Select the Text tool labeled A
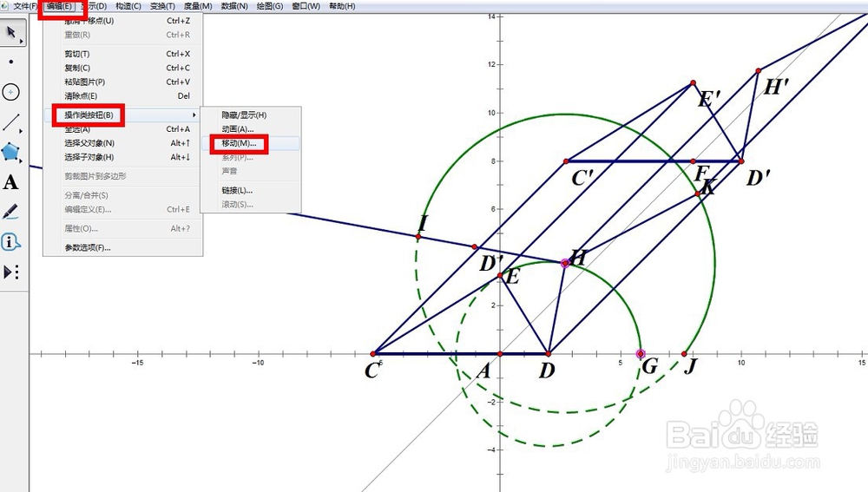868x492 pixels. click(11, 182)
